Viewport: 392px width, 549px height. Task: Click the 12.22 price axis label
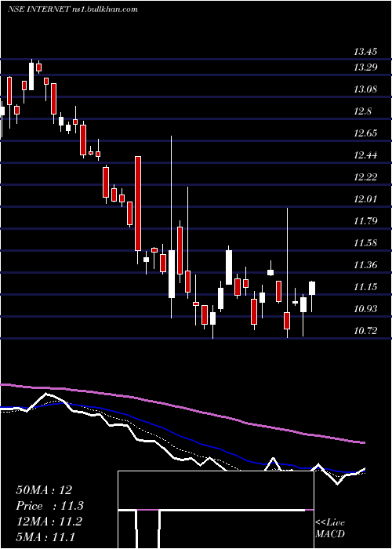(x=365, y=176)
